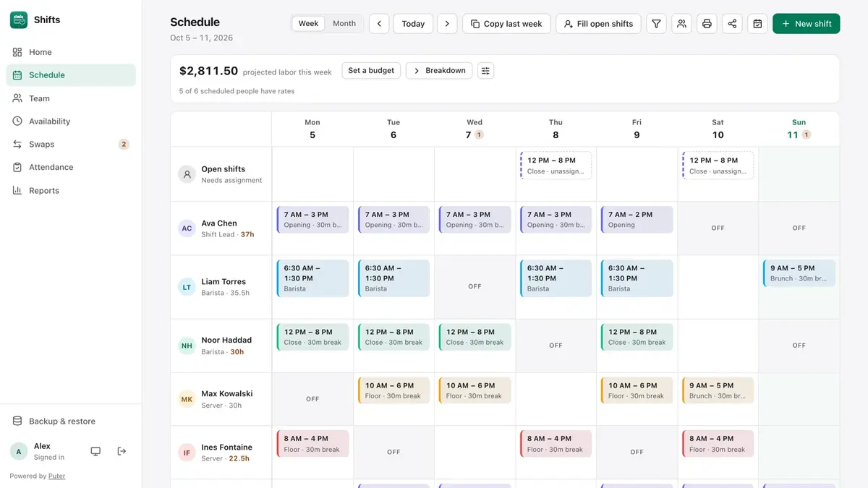
Task: Open the filter icon button
Action: point(656,24)
